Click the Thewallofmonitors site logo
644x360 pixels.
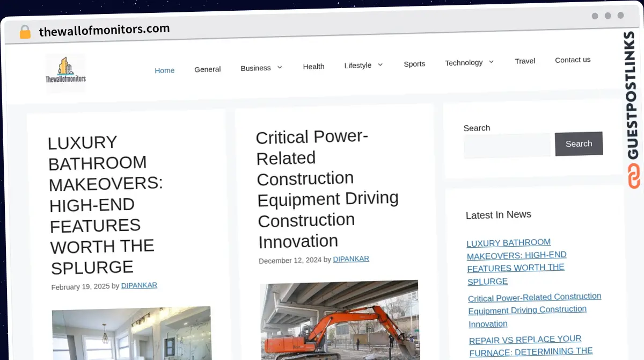click(x=65, y=73)
